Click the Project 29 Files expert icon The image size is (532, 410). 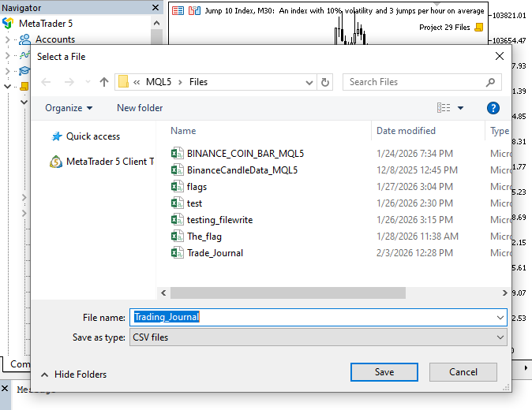coord(479,27)
